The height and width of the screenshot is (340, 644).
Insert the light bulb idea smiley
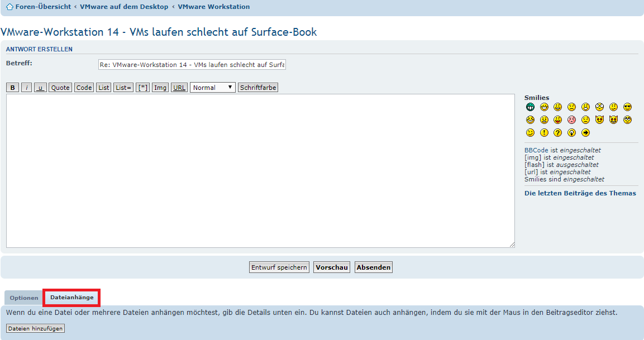pos(571,132)
